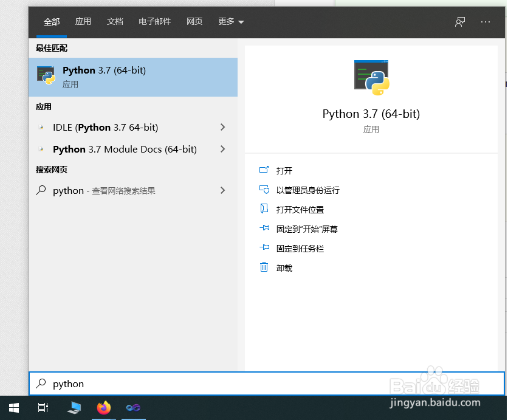The height and width of the screenshot is (420, 508).
Task: Open the Windows Start button
Action: tap(14, 408)
